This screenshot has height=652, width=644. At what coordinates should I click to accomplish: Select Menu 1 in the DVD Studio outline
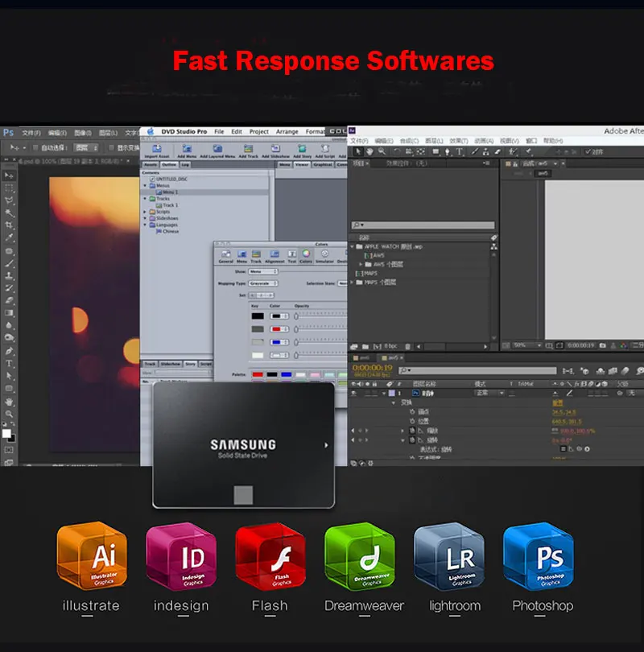tap(170, 192)
